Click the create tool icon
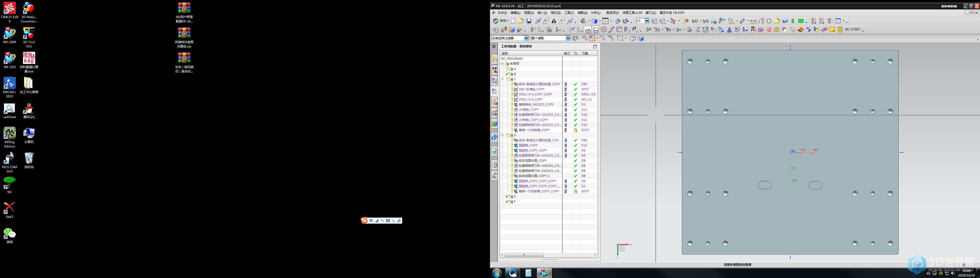 click(x=504, y=30)
